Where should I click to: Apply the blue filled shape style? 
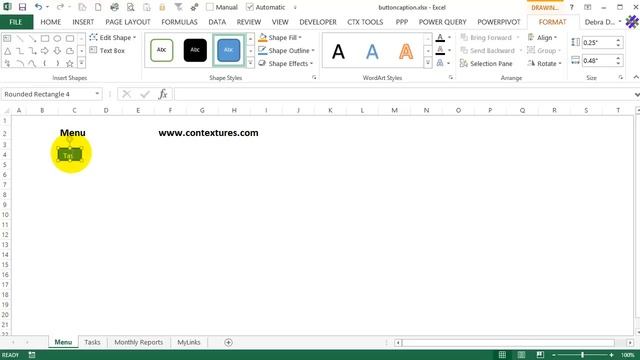pyautogui.click(x=229, y=50)
